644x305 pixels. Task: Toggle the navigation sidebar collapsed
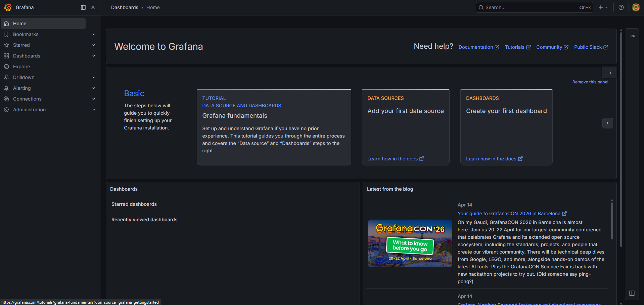(83, 7)
